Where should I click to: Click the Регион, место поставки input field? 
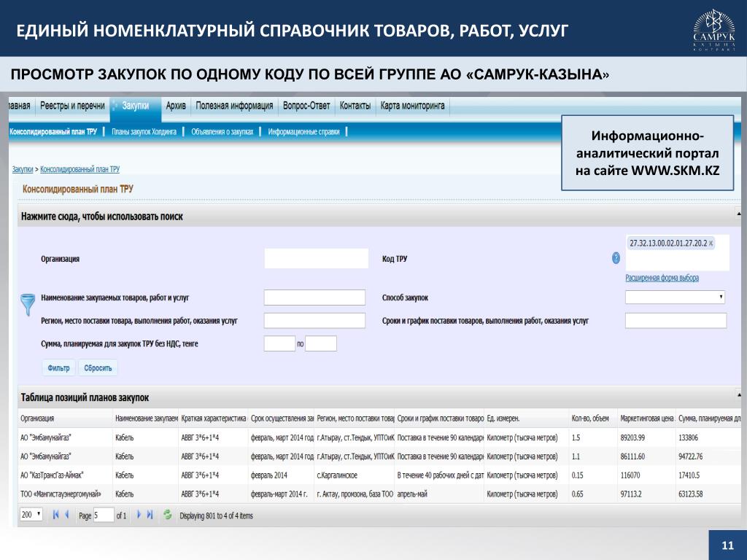click(314, 321)
